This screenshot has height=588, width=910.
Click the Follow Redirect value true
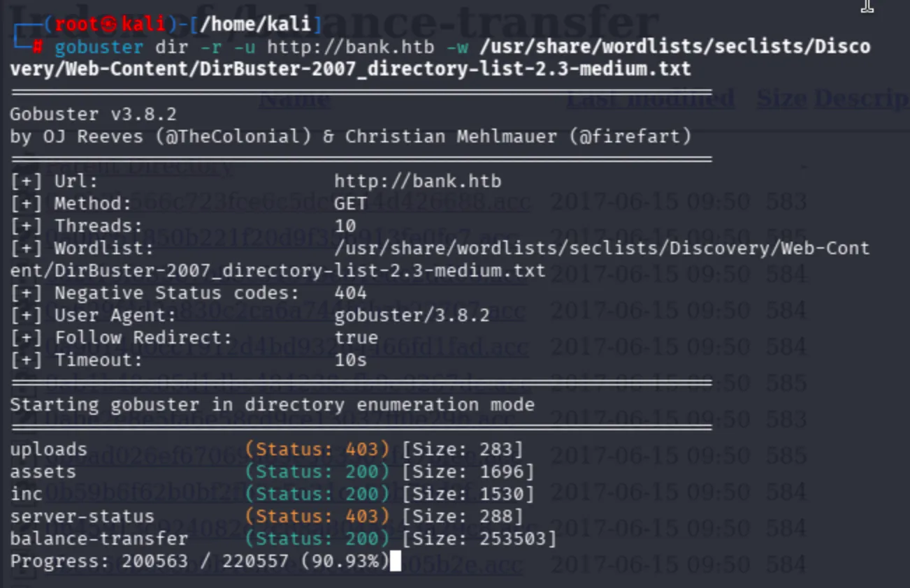click(x=356, y=337)
